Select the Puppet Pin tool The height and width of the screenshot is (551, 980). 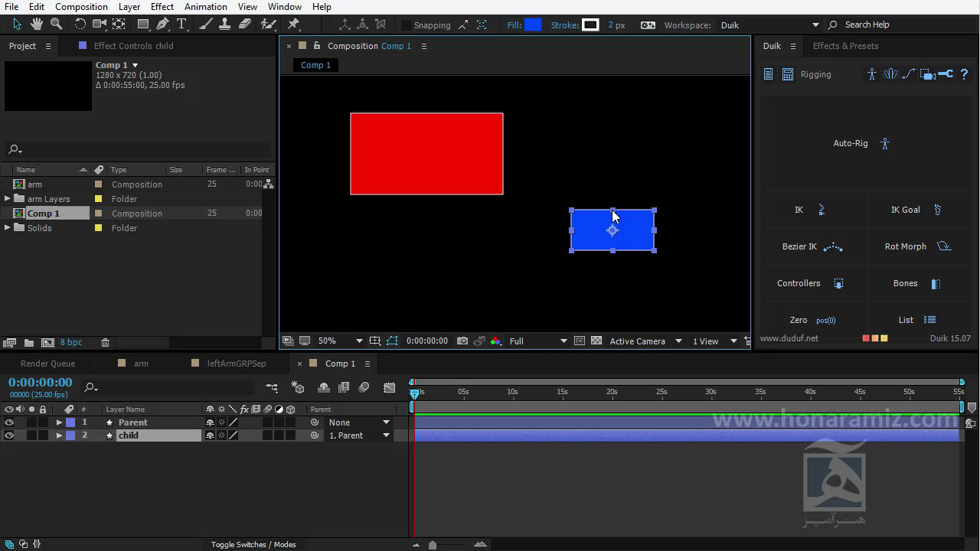[x=293, y=24]
